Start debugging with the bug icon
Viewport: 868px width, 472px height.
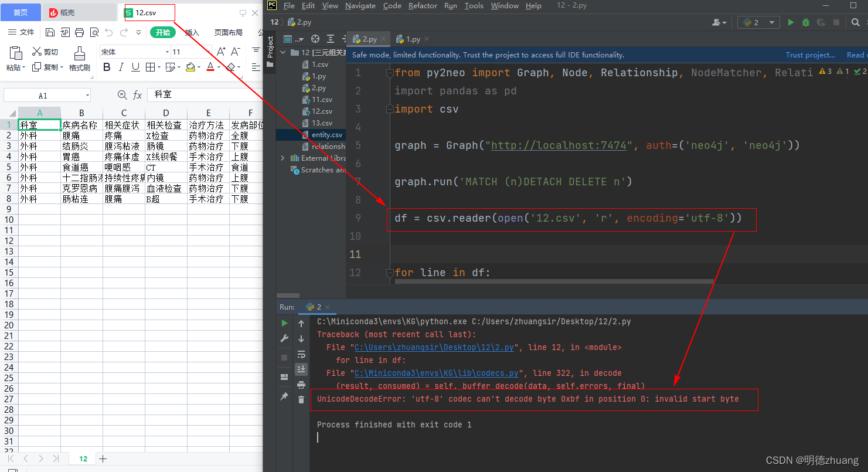click(x=806, y=22)
